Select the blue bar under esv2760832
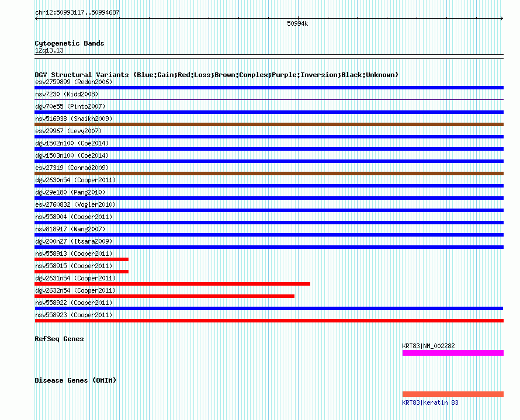520x420 pixels. click(269, 210)
